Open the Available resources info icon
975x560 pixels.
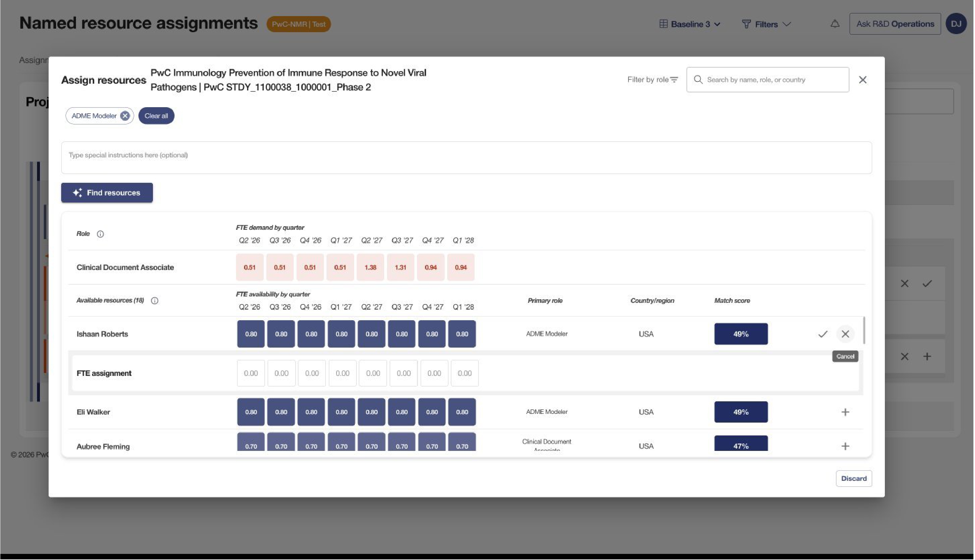tap(155, 301)
